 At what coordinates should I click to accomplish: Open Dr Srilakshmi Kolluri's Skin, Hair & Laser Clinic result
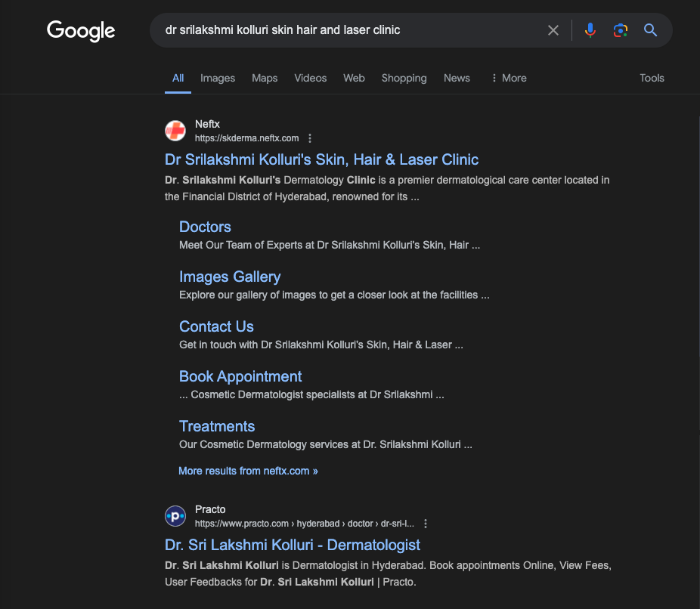tap(321, 159)
